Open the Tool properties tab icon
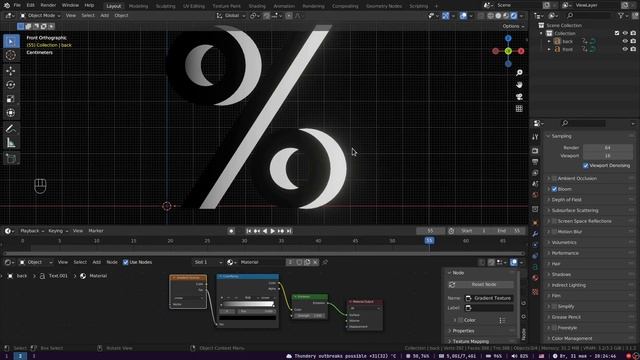 coord(535,137)
